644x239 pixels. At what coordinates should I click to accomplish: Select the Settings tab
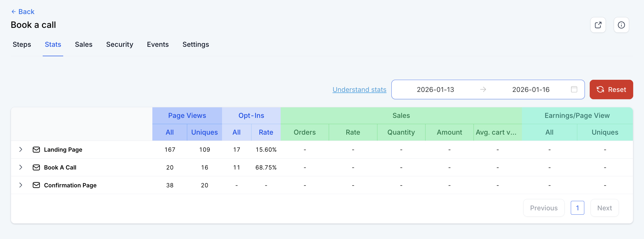coord(196,45)
